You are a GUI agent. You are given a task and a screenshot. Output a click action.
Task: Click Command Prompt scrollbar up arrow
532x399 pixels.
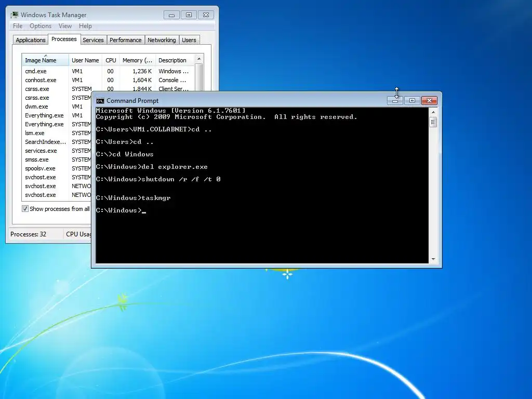433,112
